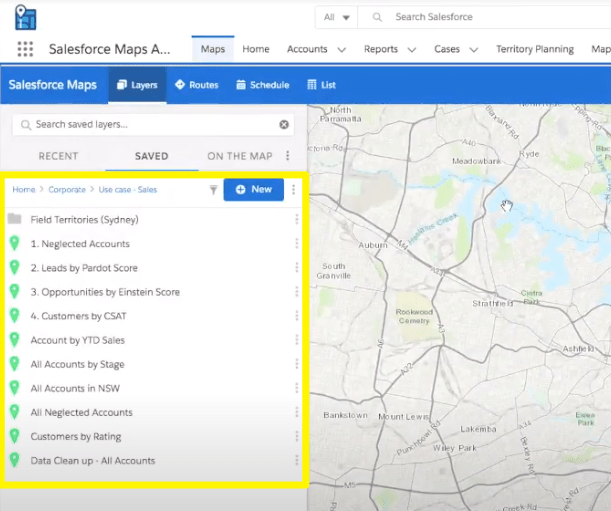This screenshot has width=611, height=511.
Task: Go to Home in the breadcrumb
Action: [x=24, y=189]
